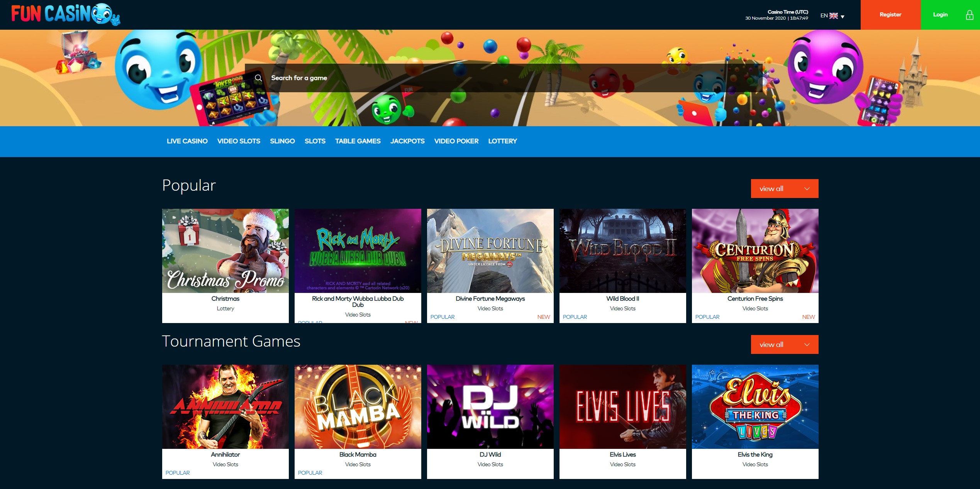
Task: Open the EN language dropdown arrow
Action: (x=843, y=17)
